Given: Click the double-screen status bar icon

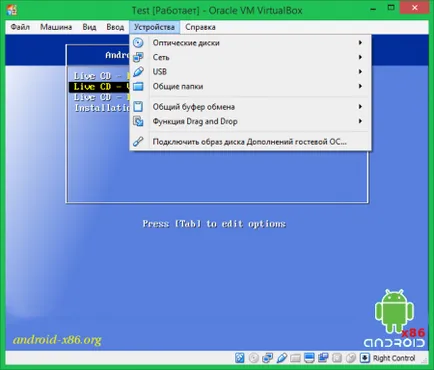Looking at the screenshot, I should 323,358.
